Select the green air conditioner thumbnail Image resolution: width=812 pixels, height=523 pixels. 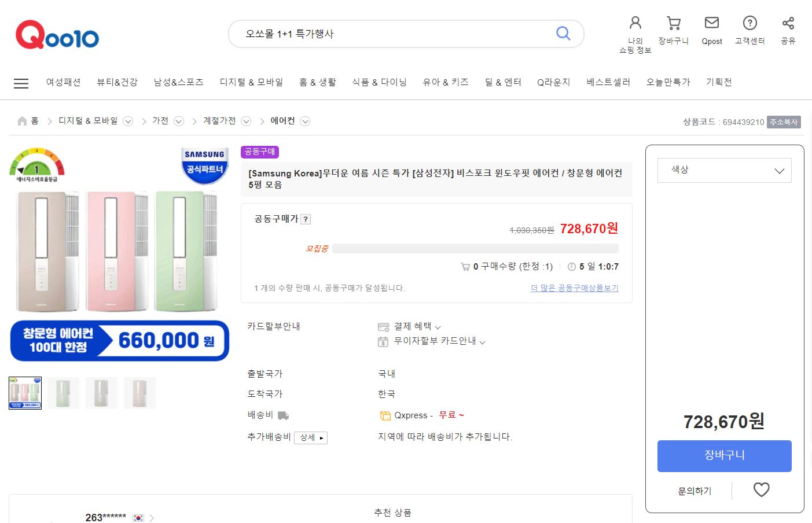pyautogui.click(x=63, y=393)
